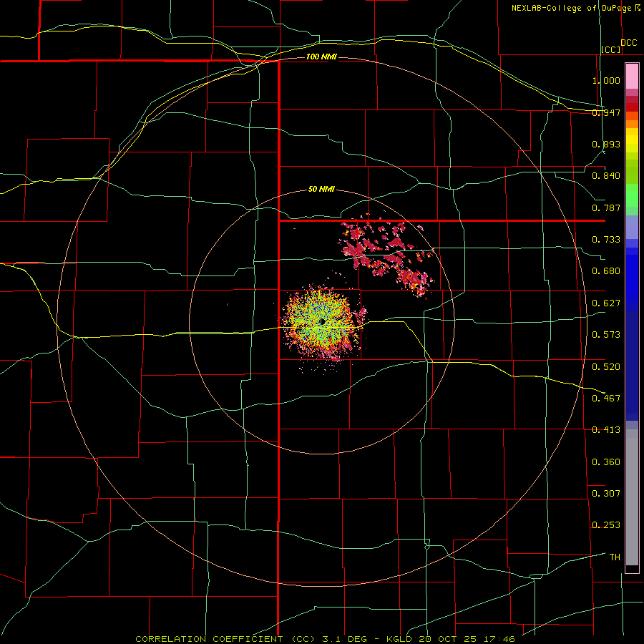Click the [CC] label above color bar
This screenshot has height=644, width=644.
(x=611, y=49)
